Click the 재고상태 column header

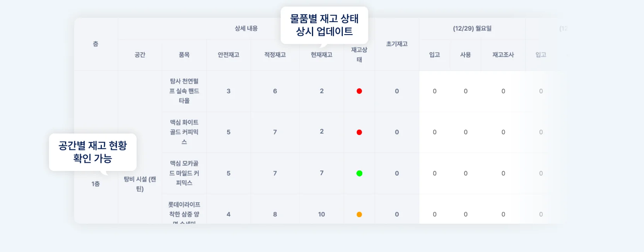[x=359, y=55]
